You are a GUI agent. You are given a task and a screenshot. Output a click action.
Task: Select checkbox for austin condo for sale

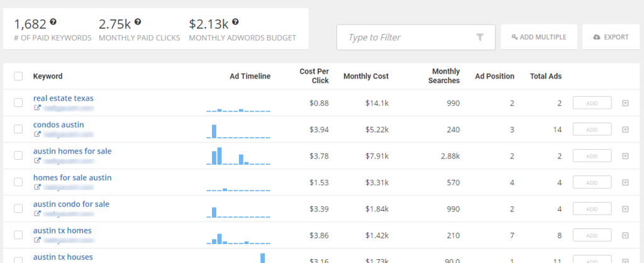click(x=18, y=208)
